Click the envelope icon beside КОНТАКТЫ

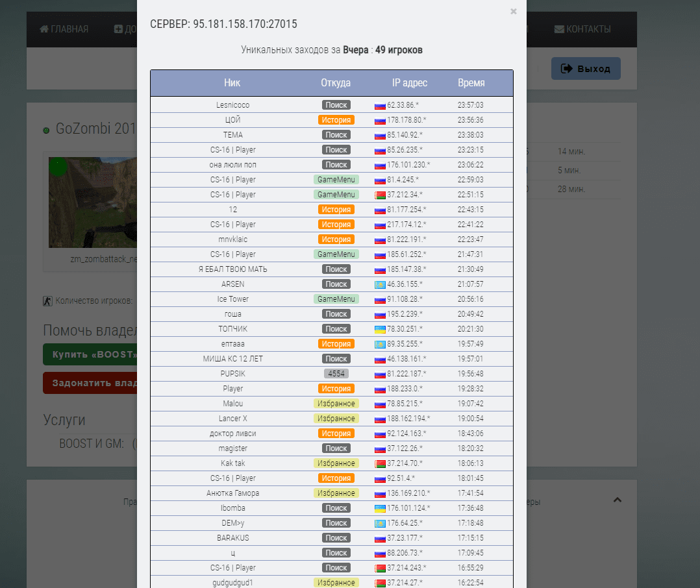[x=559, y=29]
